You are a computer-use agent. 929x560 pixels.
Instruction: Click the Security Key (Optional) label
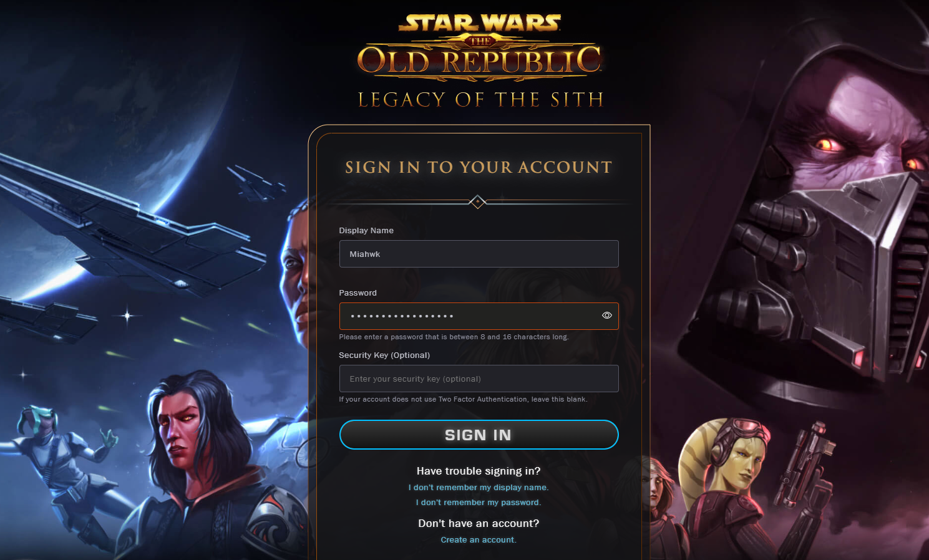(384, 355)
